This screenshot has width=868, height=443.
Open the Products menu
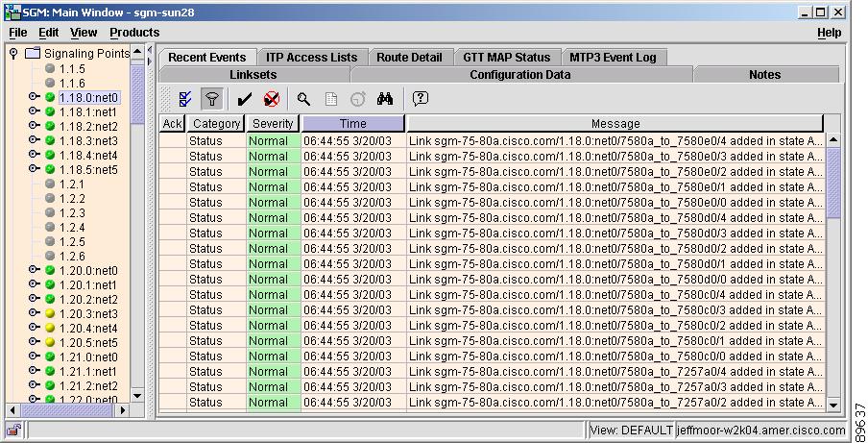pos(134,33)
